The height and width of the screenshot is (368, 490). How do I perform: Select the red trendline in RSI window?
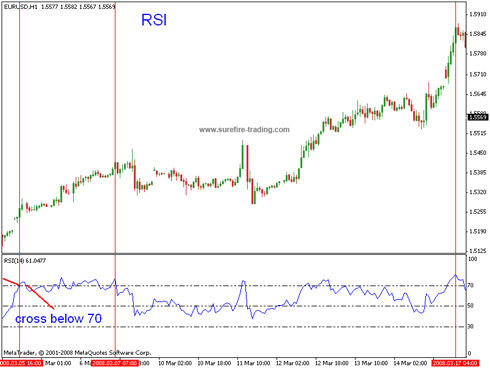tap(28, 293)
